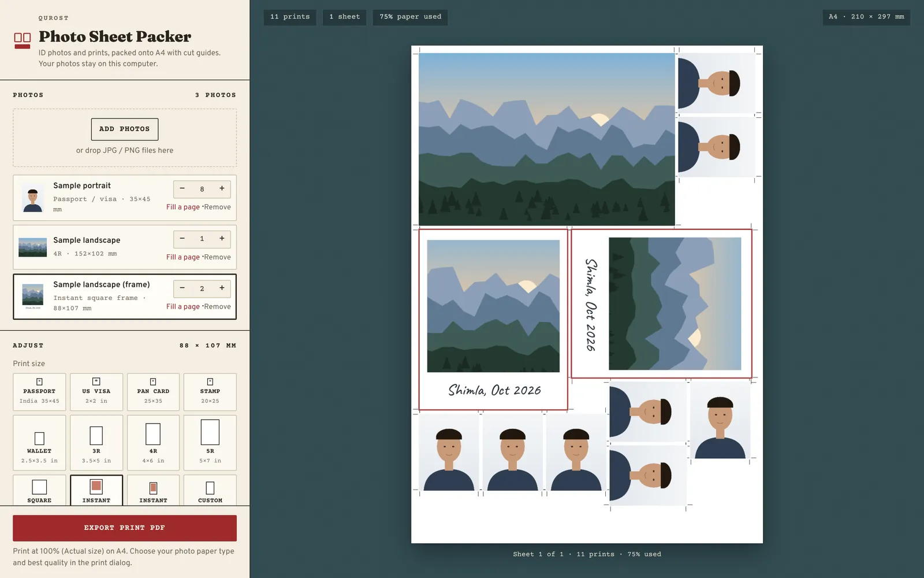Screen dimensions: 924x578
Task: Select the Passport India 35×45 print size
Action: tap(39, 392)
